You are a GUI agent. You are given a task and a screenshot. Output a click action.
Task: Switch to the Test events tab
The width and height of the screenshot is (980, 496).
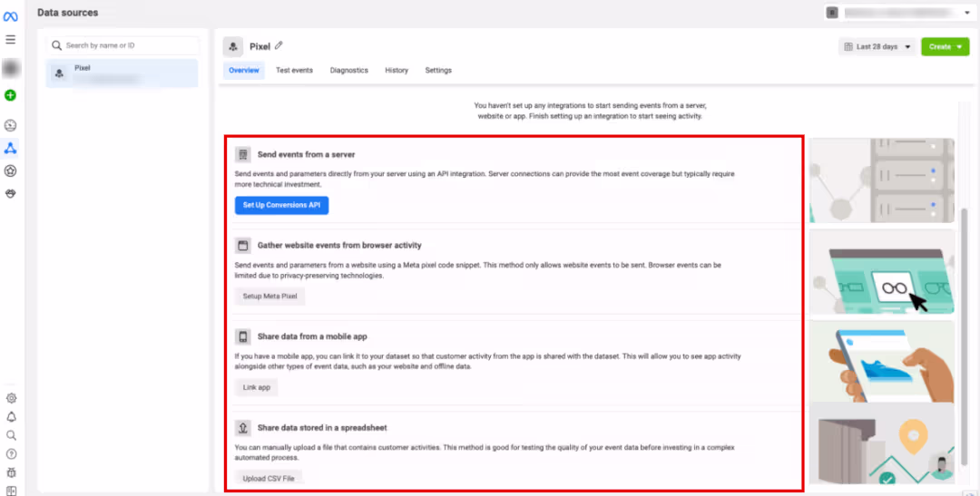(294, 71)
